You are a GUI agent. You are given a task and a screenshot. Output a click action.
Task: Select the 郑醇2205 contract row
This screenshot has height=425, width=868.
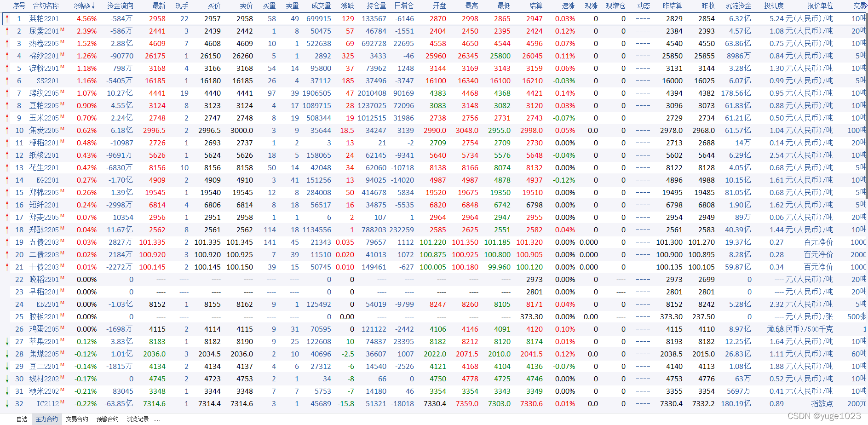434,230
